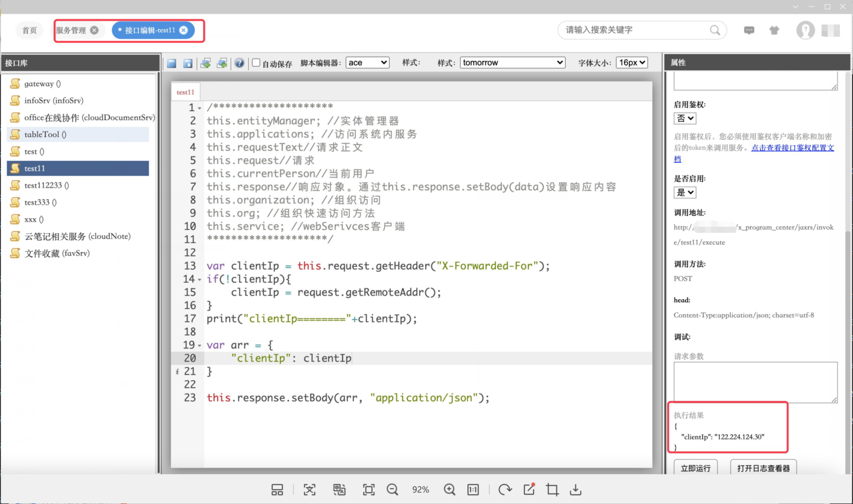Click the zoom in magnifier
853x504 pixels.
click(x=449, y=489)
